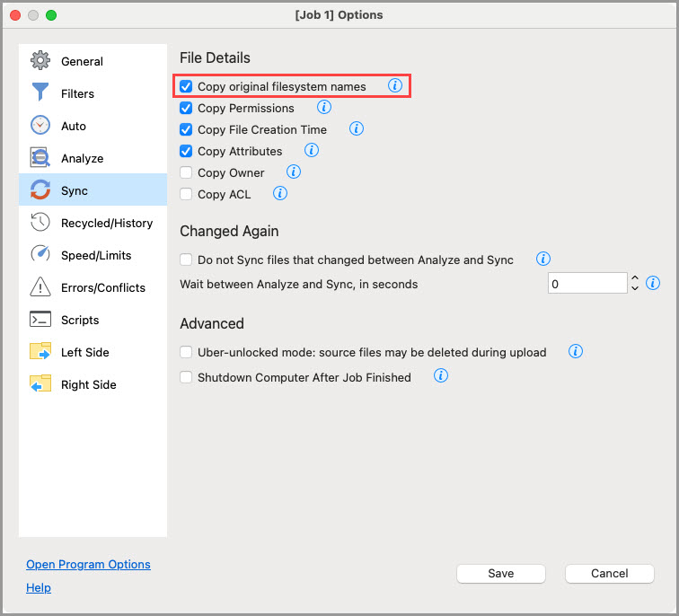Viewport: 679px width, 616px height.
Task: Select the Filters funnel icon
Action: tap(40, 93)
